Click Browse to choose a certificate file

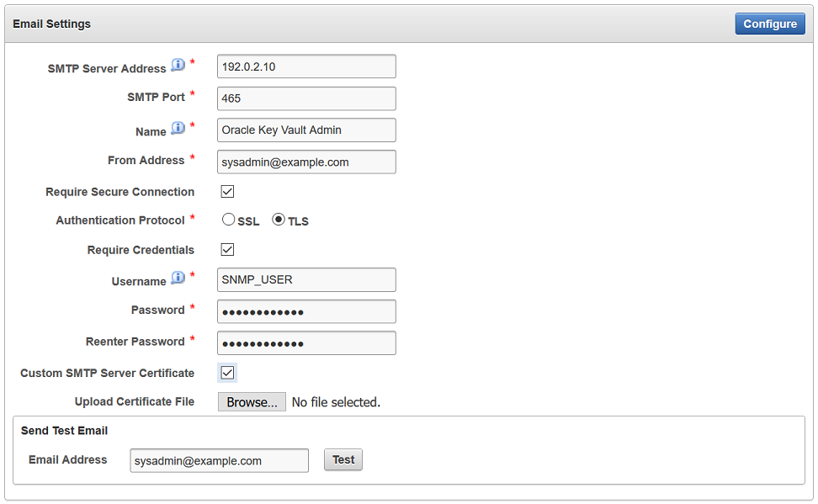tap(252, 401)
